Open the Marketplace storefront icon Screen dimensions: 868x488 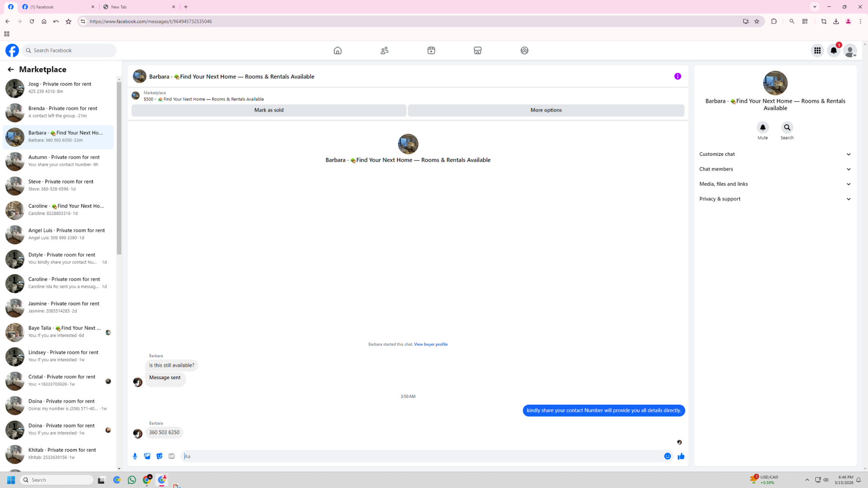(477, 51)
